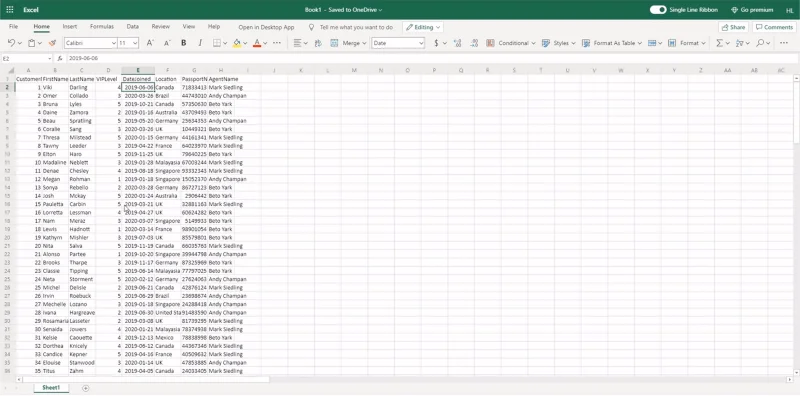The image size is (800, 396).
Task: Toggle italic formatting
Action: [200, 43]
